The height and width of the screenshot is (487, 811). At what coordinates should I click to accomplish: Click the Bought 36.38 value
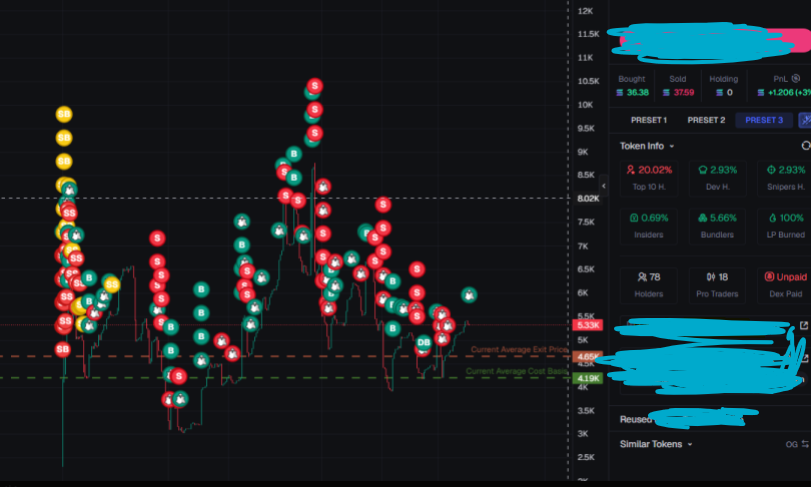pos(638,93)
